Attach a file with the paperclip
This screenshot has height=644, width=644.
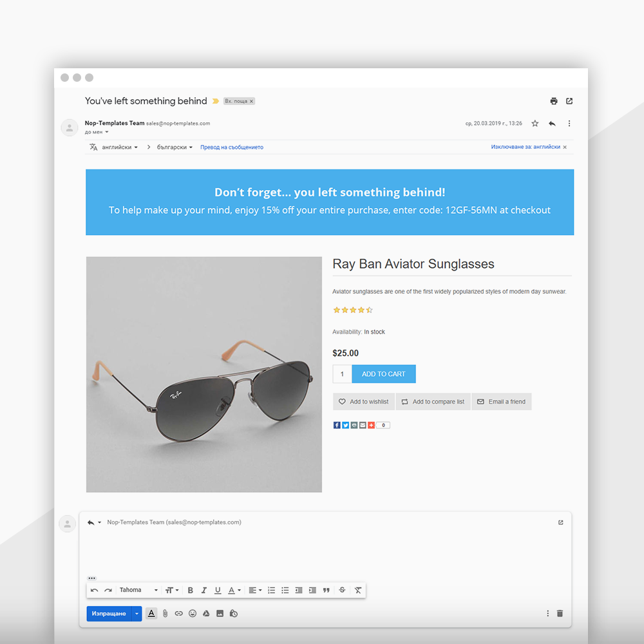[x=165, y=614]
